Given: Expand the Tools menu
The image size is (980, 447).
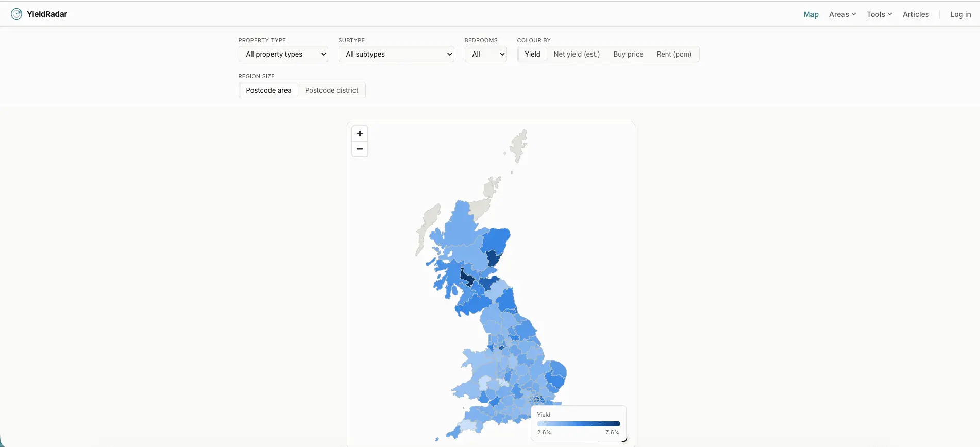Looking at the screenshot, I should 879,14.
